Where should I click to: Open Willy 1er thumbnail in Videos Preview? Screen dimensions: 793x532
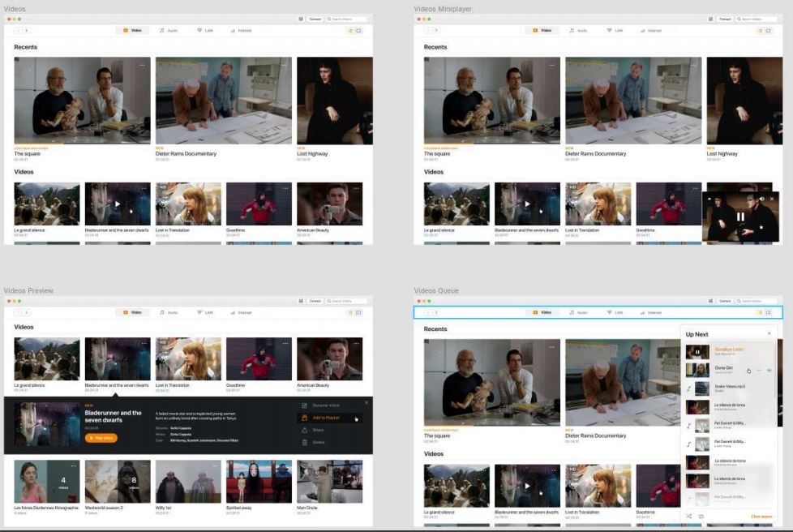(x=188, y=482)
